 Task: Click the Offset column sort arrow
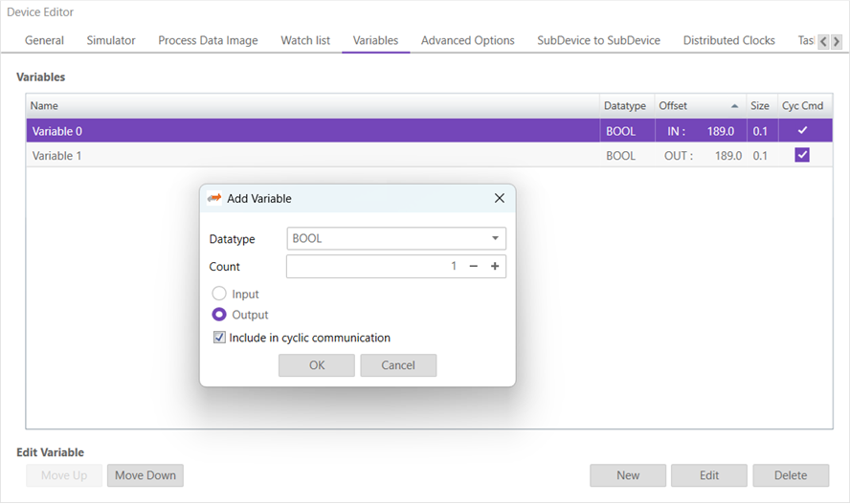tap(734, 106)
